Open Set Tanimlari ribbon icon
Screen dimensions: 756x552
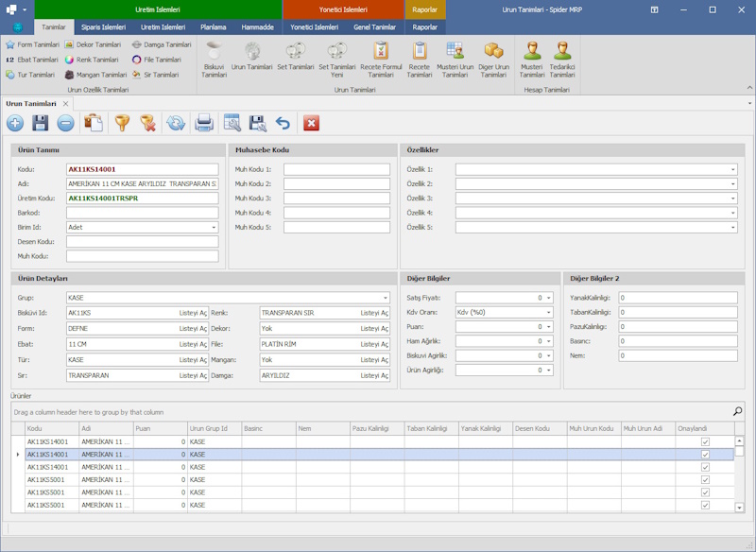(296, 57)
